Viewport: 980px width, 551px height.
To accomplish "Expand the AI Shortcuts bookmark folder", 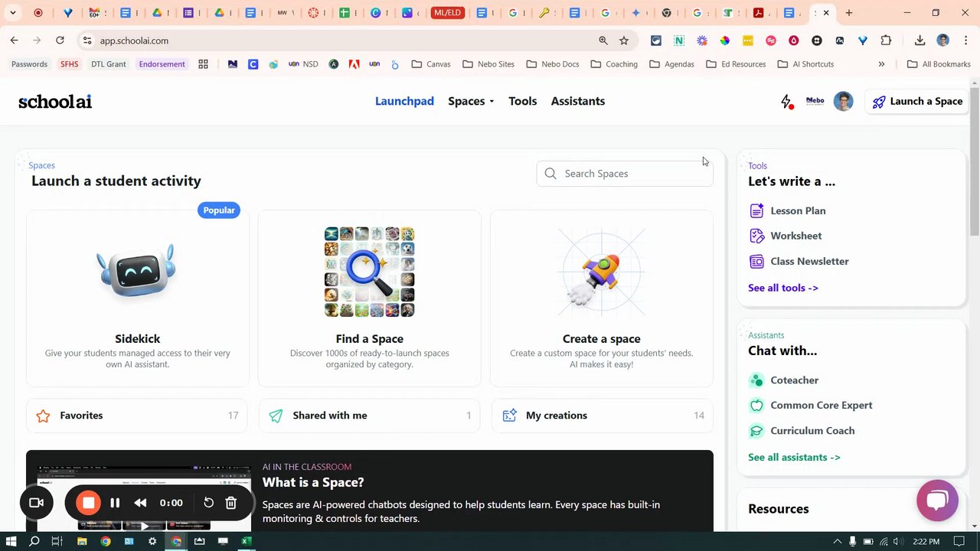I will pos(805,64).
